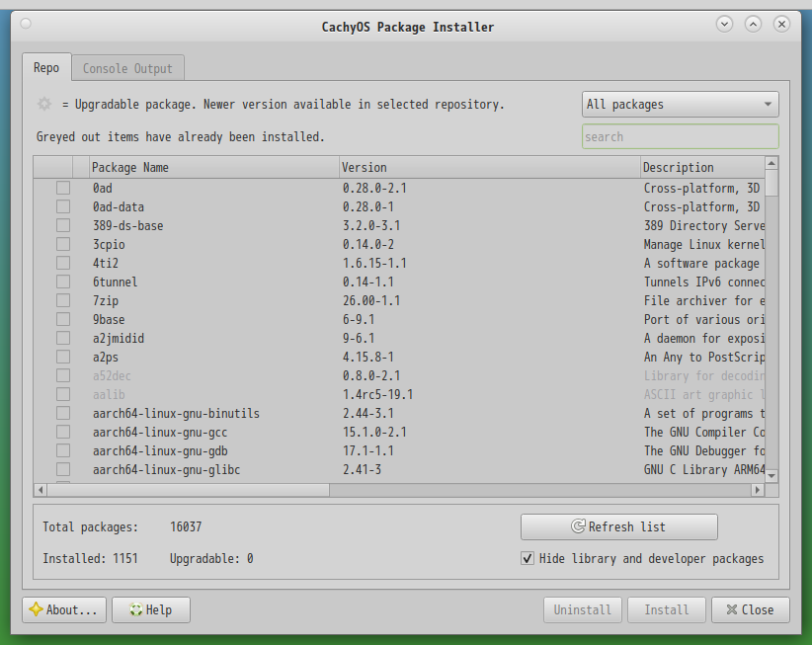Click the window menu icon in titlebar
The width and height of the screenshot is (812, 645).
point(25,24)
